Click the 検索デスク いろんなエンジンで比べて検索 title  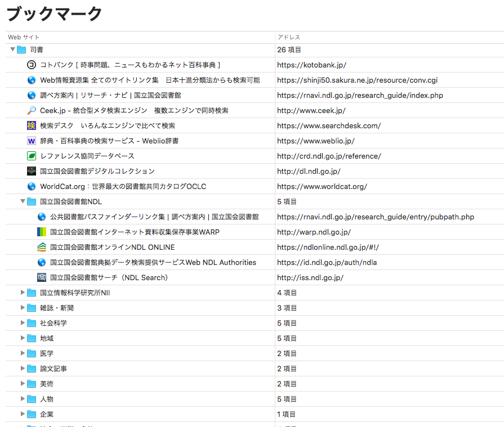coord(108,125)
